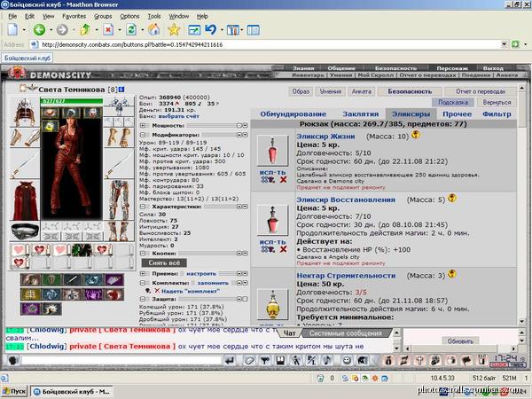Click the eraser clear-chat icon
Image resolution: width=532 pixels, height=399 pixels.
coord(249,360)
